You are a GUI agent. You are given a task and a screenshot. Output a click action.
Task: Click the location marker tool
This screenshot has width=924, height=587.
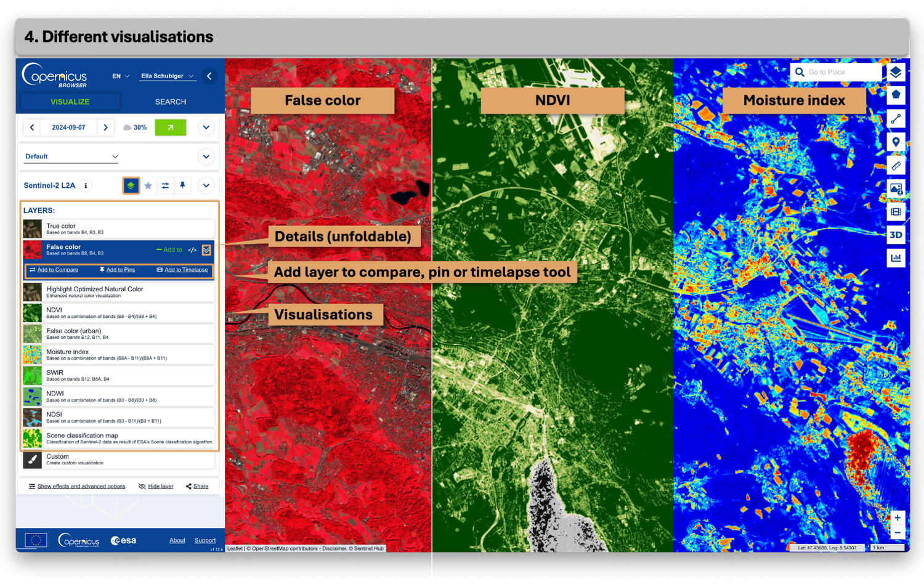click(896, 141)
